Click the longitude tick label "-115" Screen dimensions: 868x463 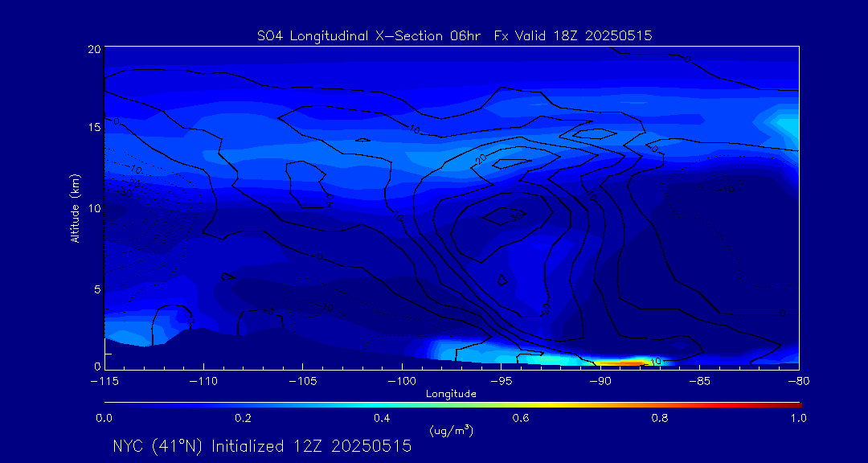104,382
